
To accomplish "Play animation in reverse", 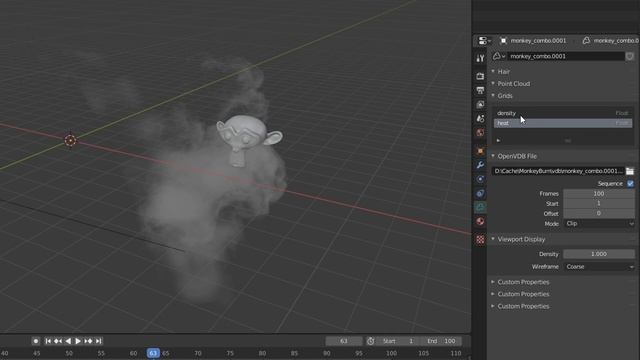I will click(x=68, y=341).
